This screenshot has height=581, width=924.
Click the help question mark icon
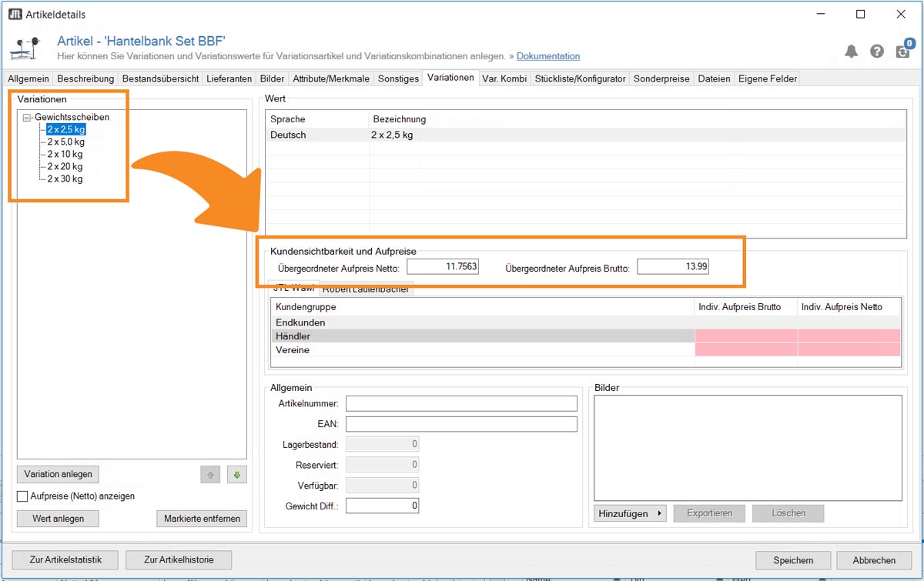tap(877, 51)
